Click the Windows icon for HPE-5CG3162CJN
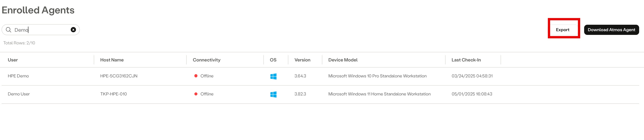The height and width of the screenshot is (140, 644). (273, 76)
